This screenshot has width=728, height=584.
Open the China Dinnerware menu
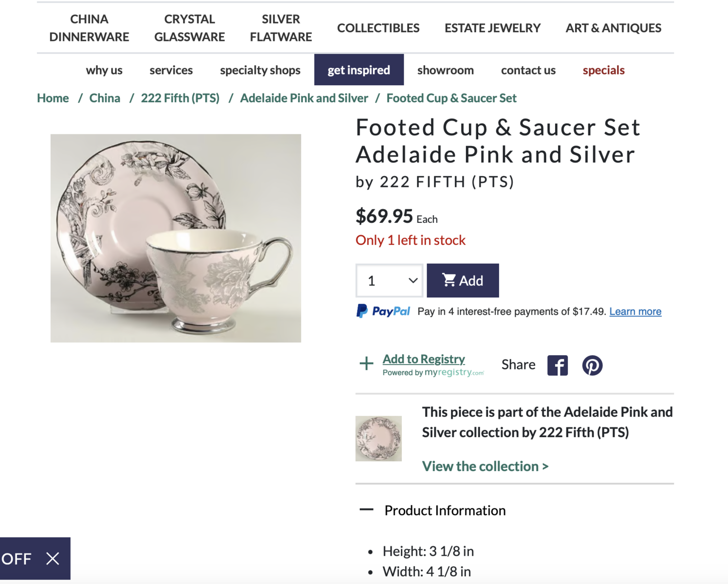pyautogui.click(x=89, y=28)
